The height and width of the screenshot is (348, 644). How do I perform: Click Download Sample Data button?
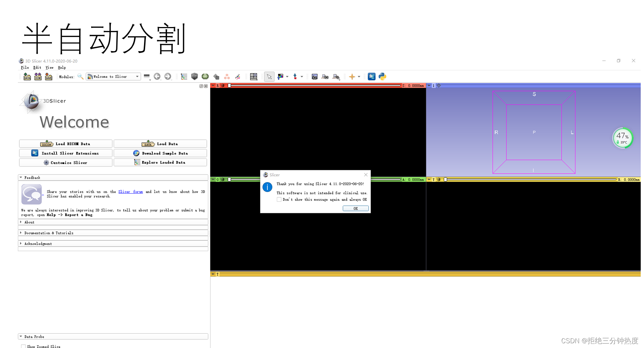[x=160, y=153]
